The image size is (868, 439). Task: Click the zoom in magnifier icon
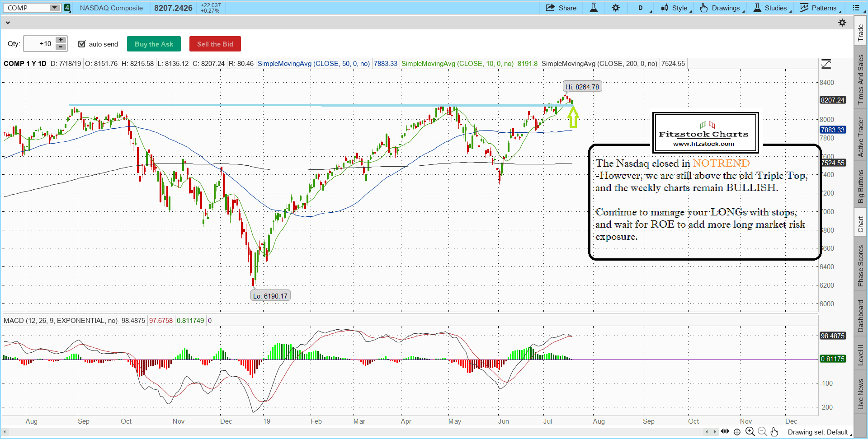(x=750, y=432)
